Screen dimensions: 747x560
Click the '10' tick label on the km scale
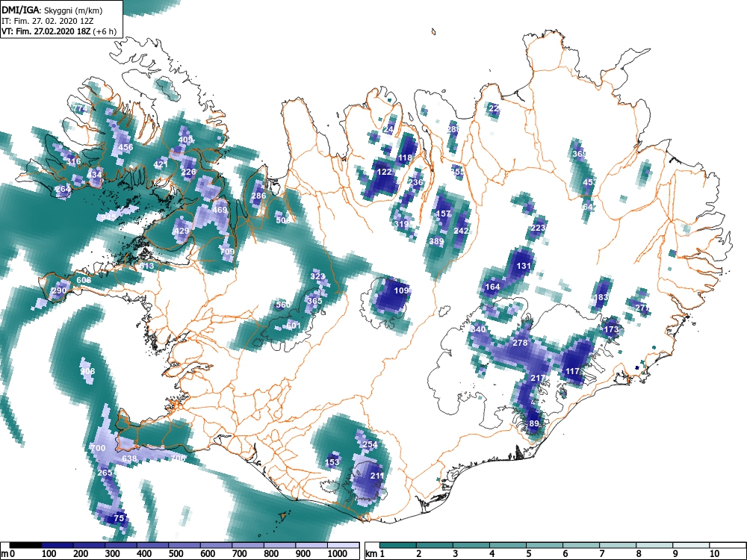(713, 554)
